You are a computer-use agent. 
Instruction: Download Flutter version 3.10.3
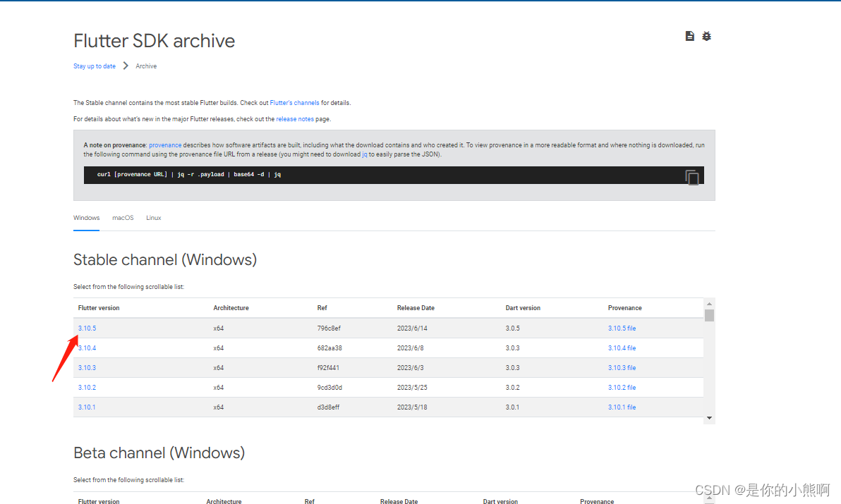[87, 368]
